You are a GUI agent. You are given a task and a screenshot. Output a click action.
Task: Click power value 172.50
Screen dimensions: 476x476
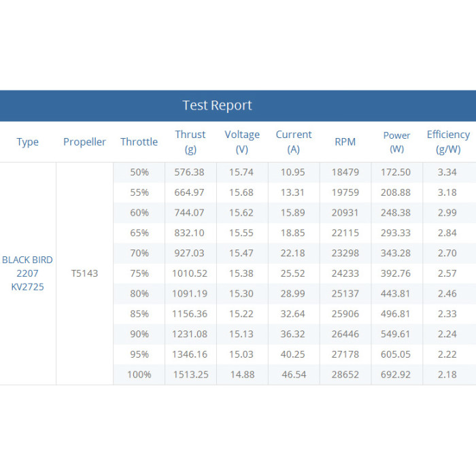[396, 172]
